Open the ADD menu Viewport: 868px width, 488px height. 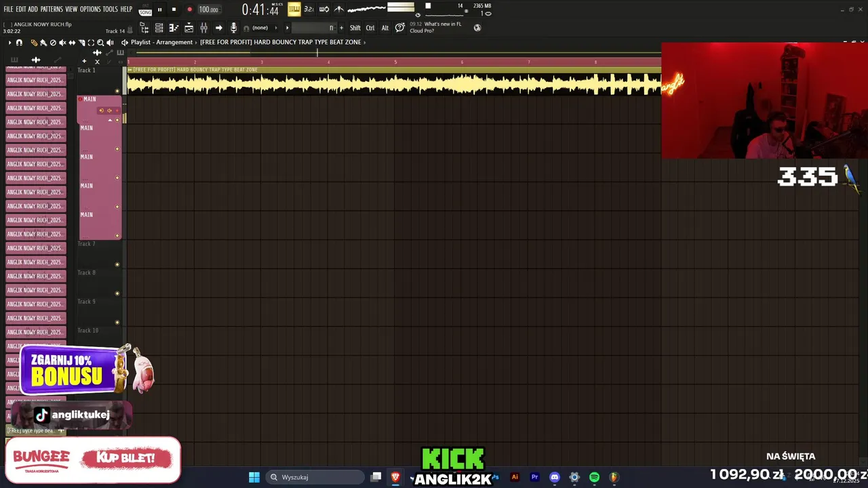tap(33, 9)
